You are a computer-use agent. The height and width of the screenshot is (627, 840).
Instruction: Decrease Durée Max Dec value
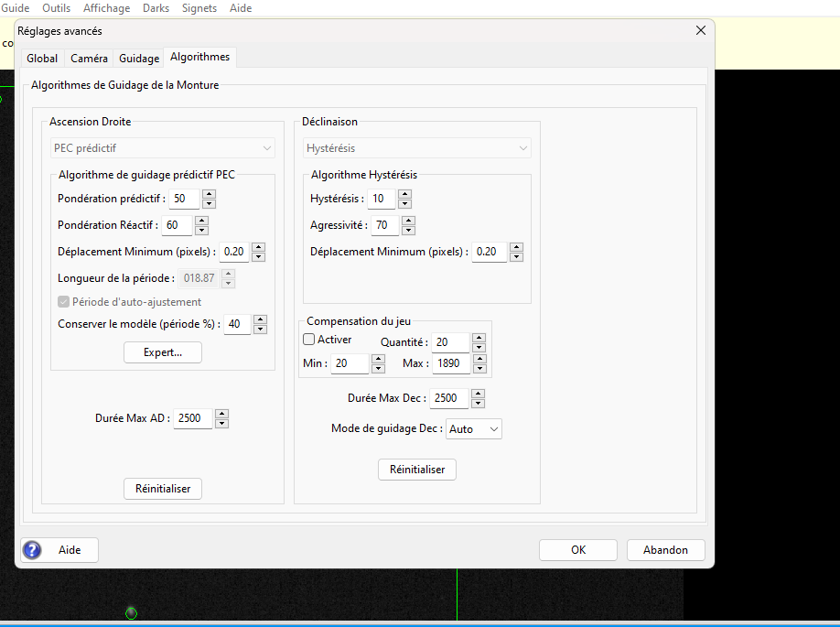[x=478, y=404]
